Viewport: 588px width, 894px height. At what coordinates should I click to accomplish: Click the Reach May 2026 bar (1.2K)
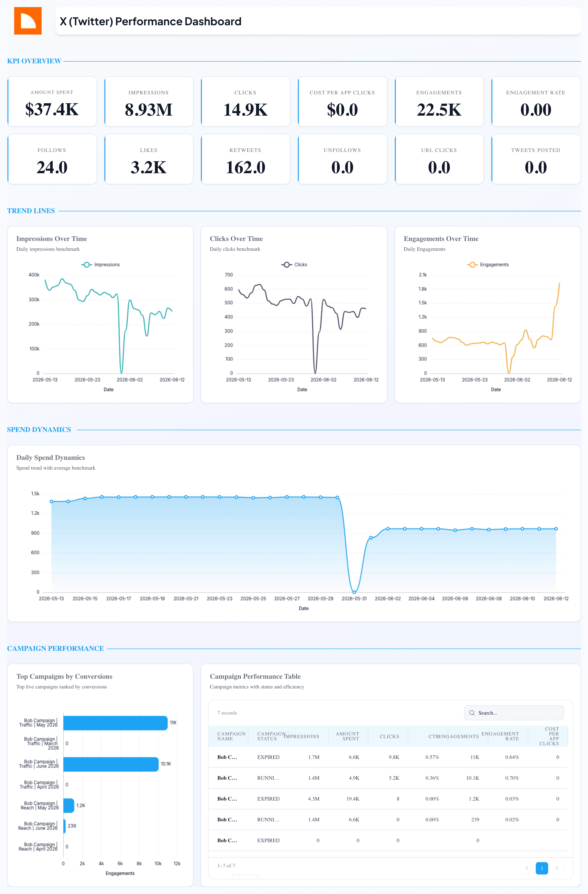tap(69, 805)
